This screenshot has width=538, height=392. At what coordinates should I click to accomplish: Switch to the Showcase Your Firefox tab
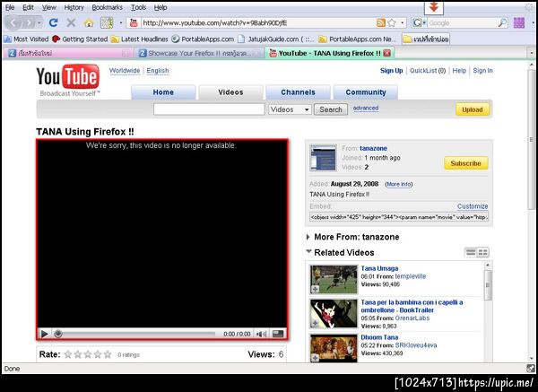[x=199, y=53]
